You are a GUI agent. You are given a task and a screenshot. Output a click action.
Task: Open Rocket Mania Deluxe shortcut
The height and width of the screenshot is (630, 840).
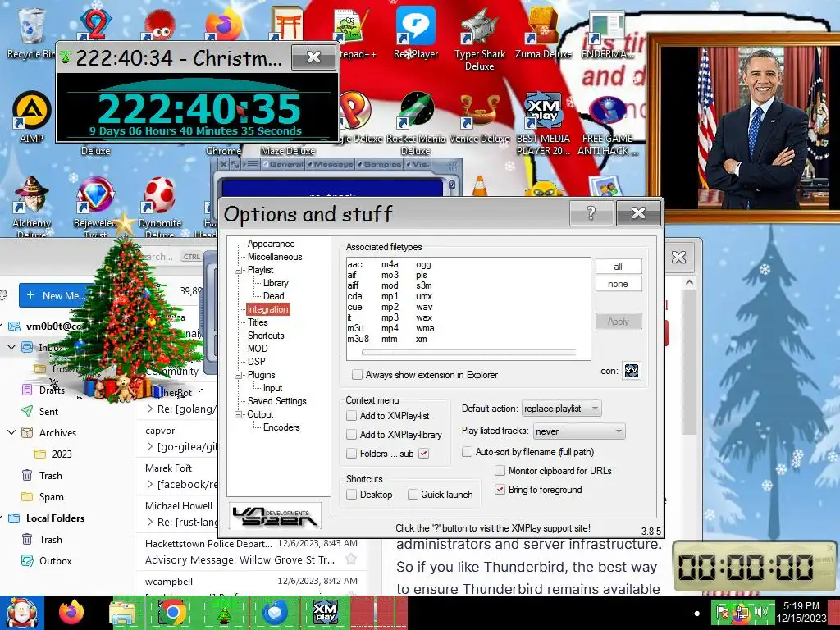(x=416, y=123)
